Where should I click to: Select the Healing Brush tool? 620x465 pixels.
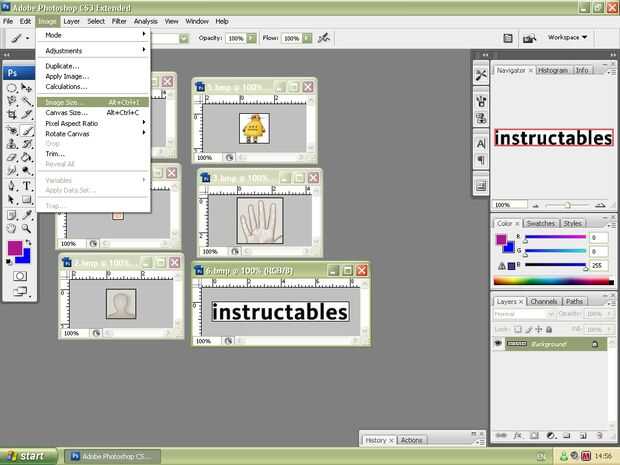pyautogui.click(x=12, y=130)
